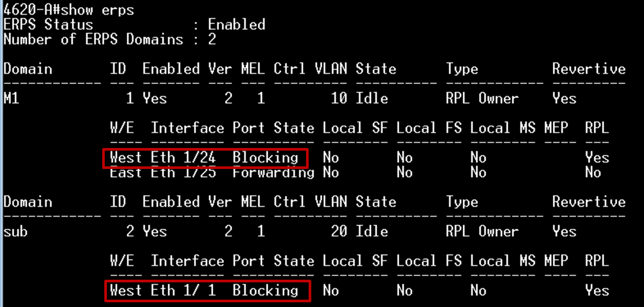This screenshot has width=644, height=307.
Task: Click the second 'Revertive' column header
Action: click(589, 202)
